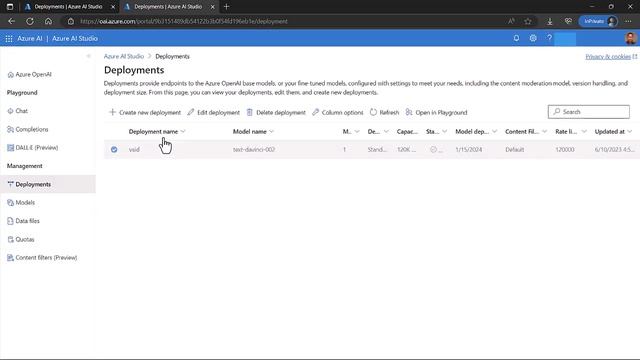Screen dimensions: 640x360
Task: Open Deployment name column sort dropdown
Action: pyautogui.click(x=183, y=131)
